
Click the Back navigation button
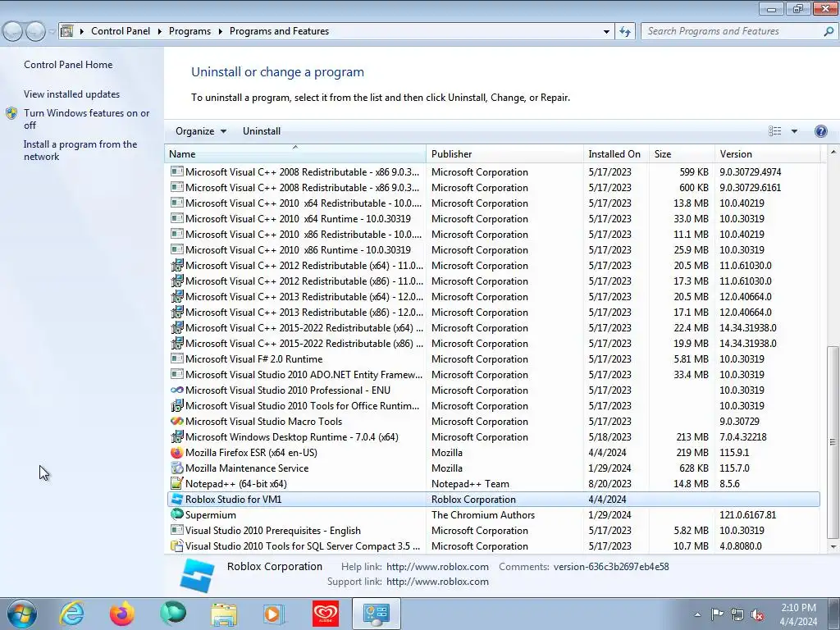pyautogui.click(x=13, y=32)
